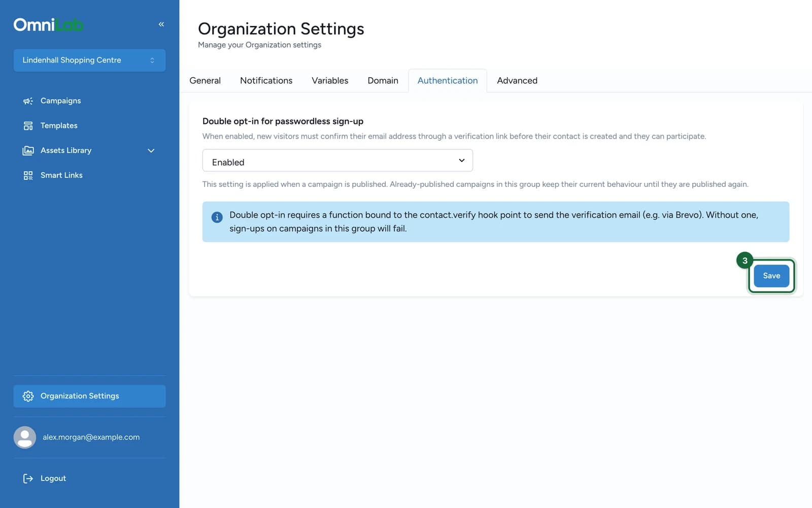
Task: Save the authentication settings
Action: 771,276
